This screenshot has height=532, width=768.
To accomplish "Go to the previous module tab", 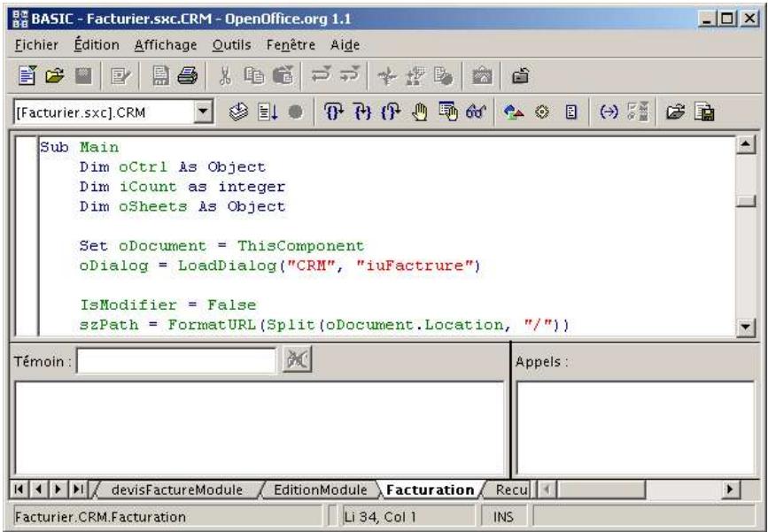I will (x=39, y=490).
